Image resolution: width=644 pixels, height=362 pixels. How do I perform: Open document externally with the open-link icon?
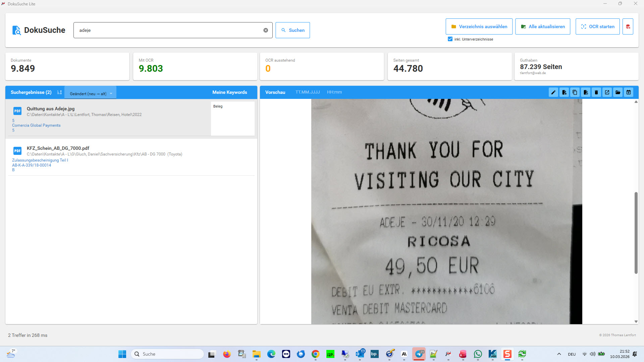[x=607, y=92]
